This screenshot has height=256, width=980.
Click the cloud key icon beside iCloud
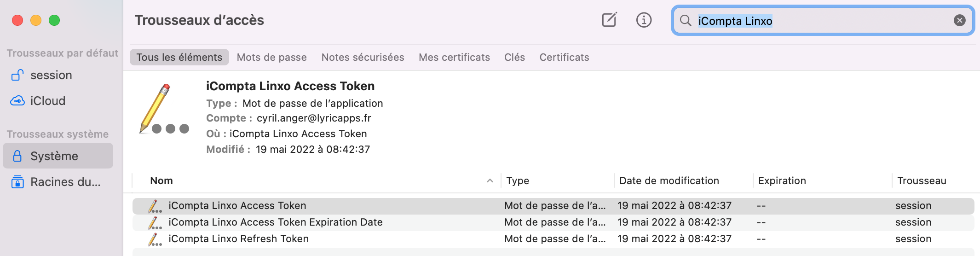[17, 101]
